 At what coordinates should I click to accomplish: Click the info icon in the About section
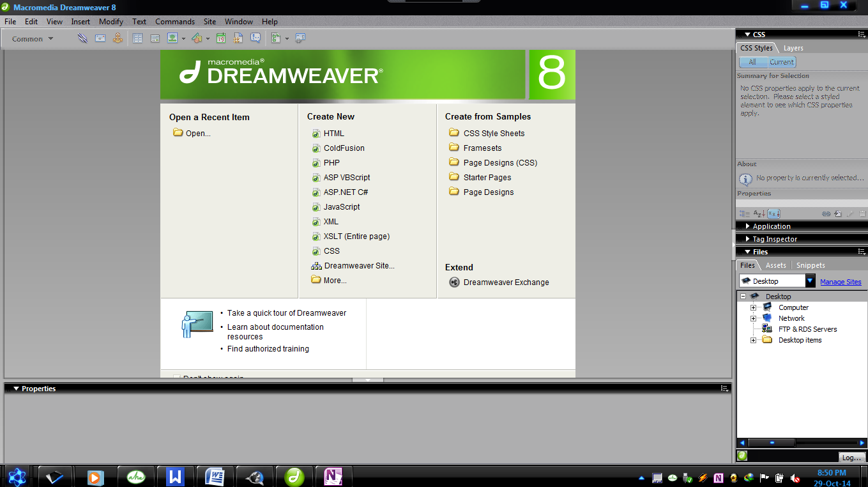pos(745,179)
